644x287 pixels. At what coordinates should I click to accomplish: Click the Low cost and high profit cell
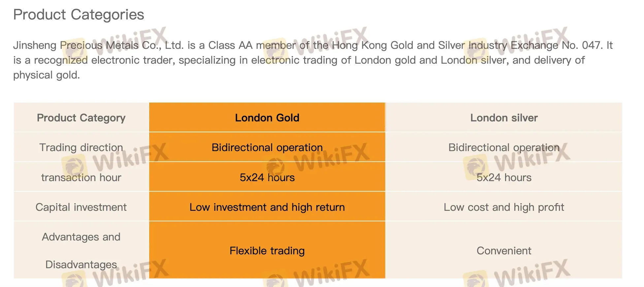click(x=504, y=207)
